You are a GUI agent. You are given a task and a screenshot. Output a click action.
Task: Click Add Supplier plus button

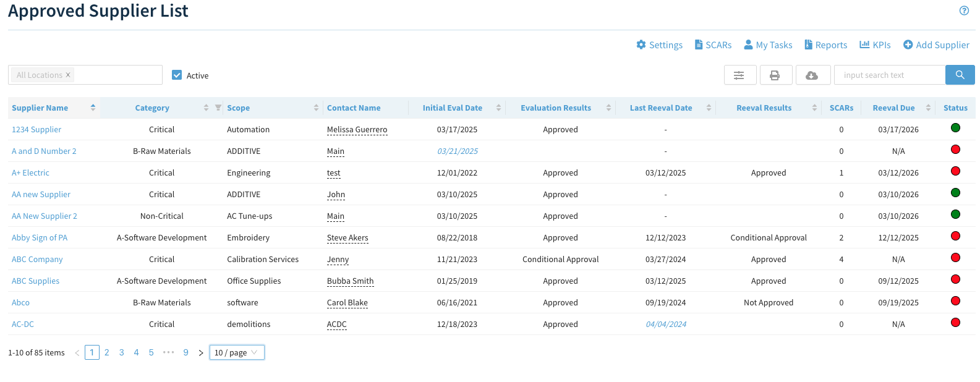[936, 45]
